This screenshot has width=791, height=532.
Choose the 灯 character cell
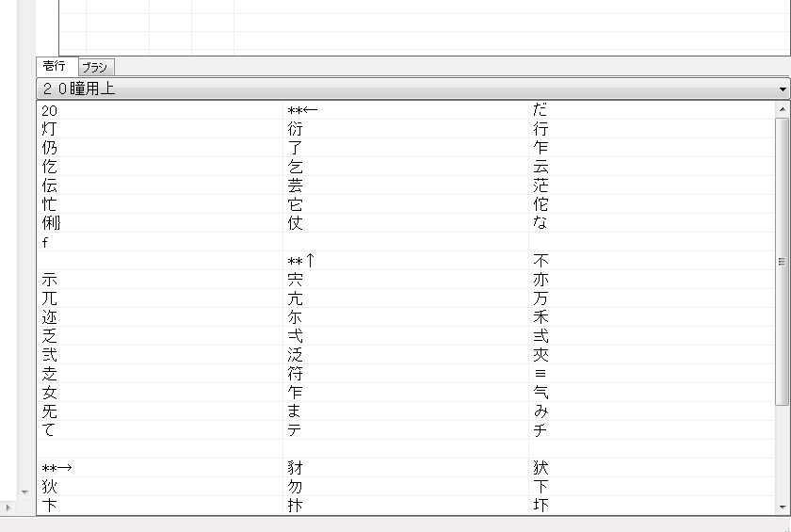coord(49,129)
